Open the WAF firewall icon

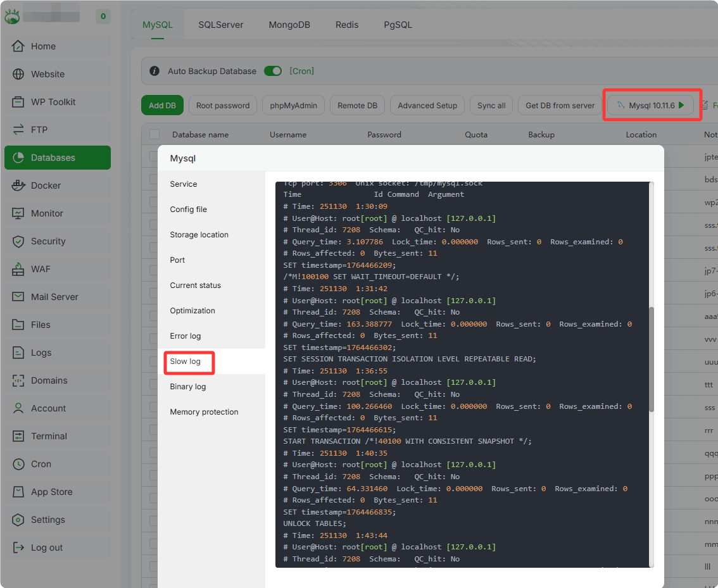18,269
